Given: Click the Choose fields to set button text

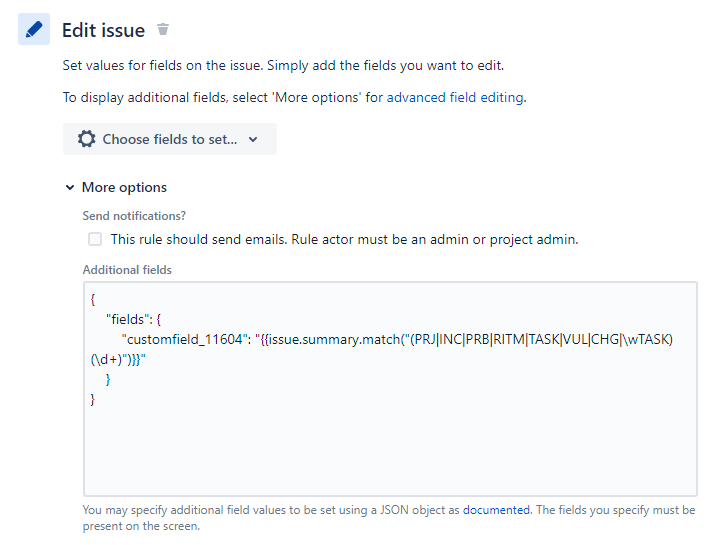Looking at the screenshot, I should point(170,139).
